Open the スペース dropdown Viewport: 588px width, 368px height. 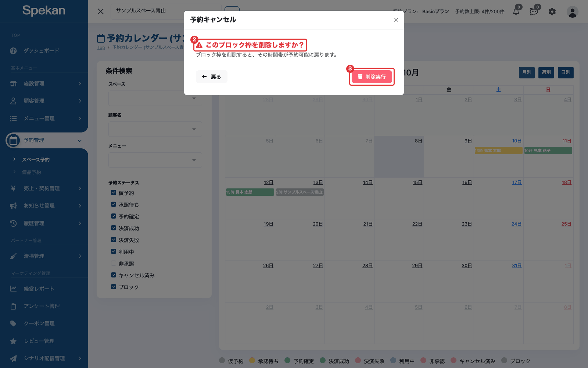tap(155, 98)
